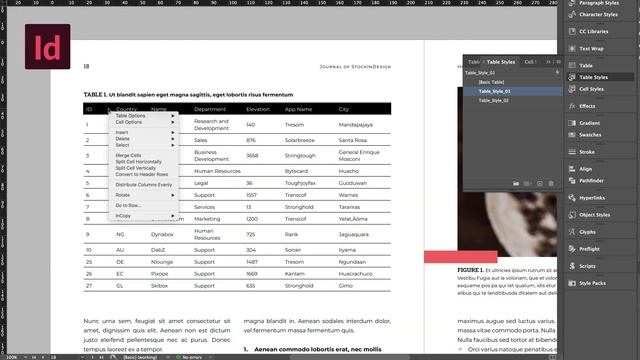Open the Object Styles panel icon
The height and width of the screenshot is (360, 640).
click(572, 215)
